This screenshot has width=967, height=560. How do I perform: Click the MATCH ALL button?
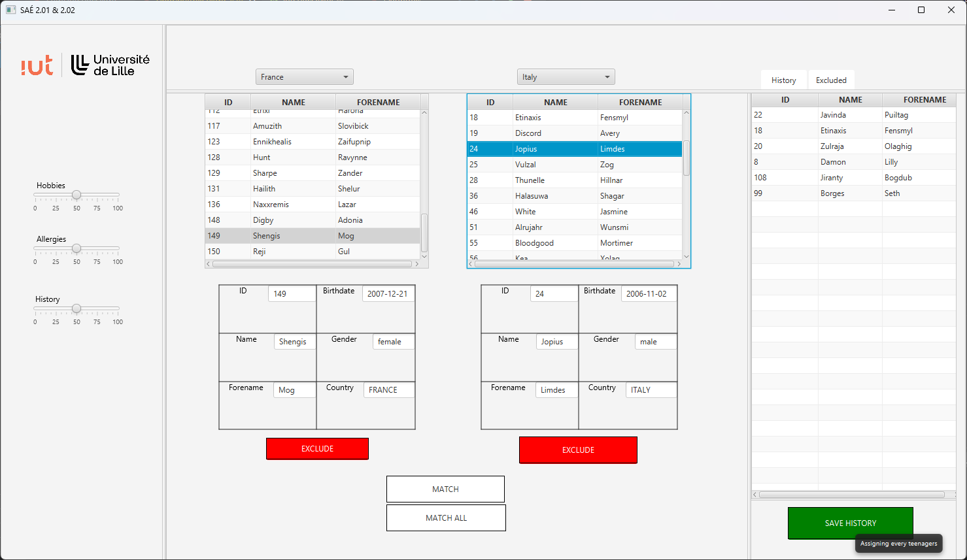[446, 518]
